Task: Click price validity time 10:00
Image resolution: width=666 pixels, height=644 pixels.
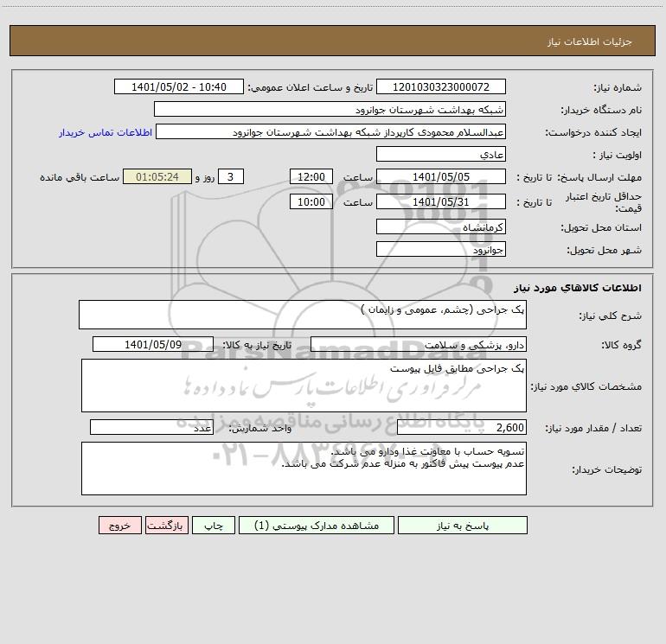Action: (311, 202)
